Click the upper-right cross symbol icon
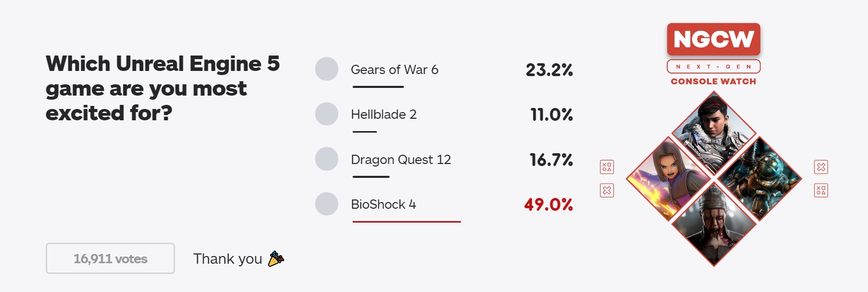 [821, 167]
